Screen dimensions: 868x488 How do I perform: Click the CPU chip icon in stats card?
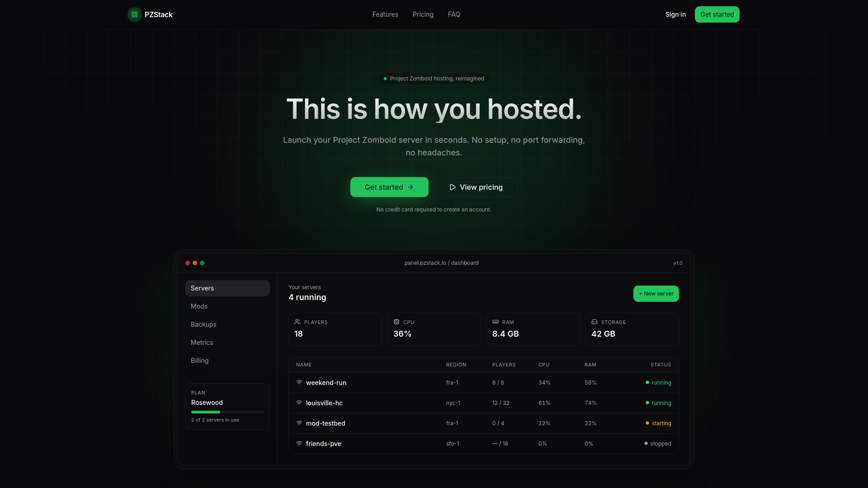click(x=396, y=322)
